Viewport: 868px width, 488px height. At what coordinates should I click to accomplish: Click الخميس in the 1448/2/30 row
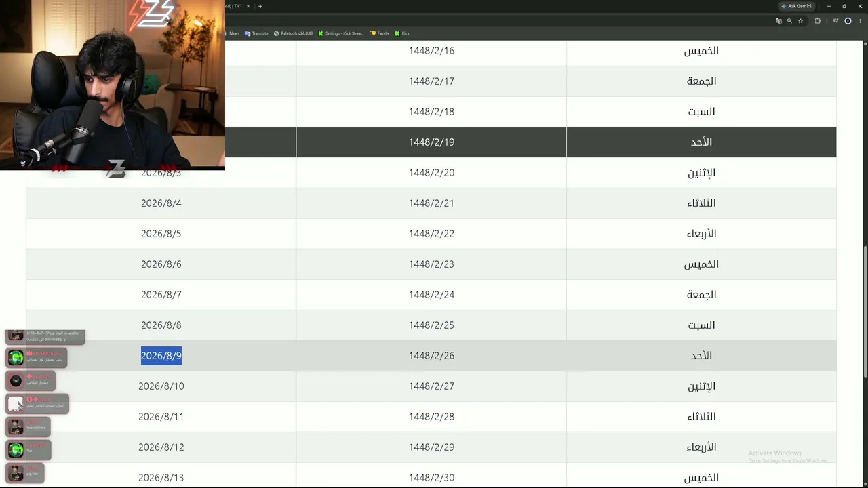point(701,478)
